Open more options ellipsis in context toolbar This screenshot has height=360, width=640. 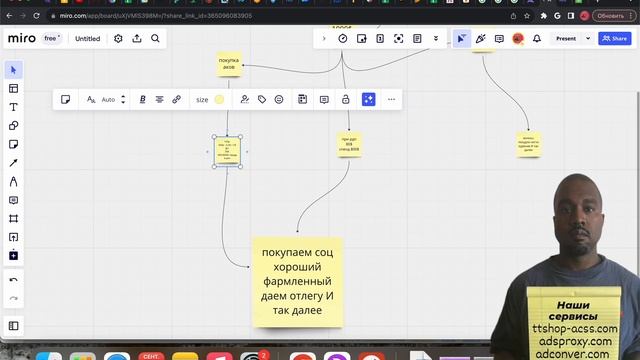[x=391, y=100]
